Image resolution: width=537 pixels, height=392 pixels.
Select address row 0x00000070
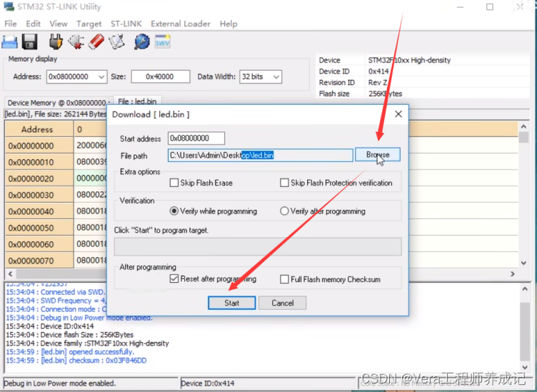point(39,261)
